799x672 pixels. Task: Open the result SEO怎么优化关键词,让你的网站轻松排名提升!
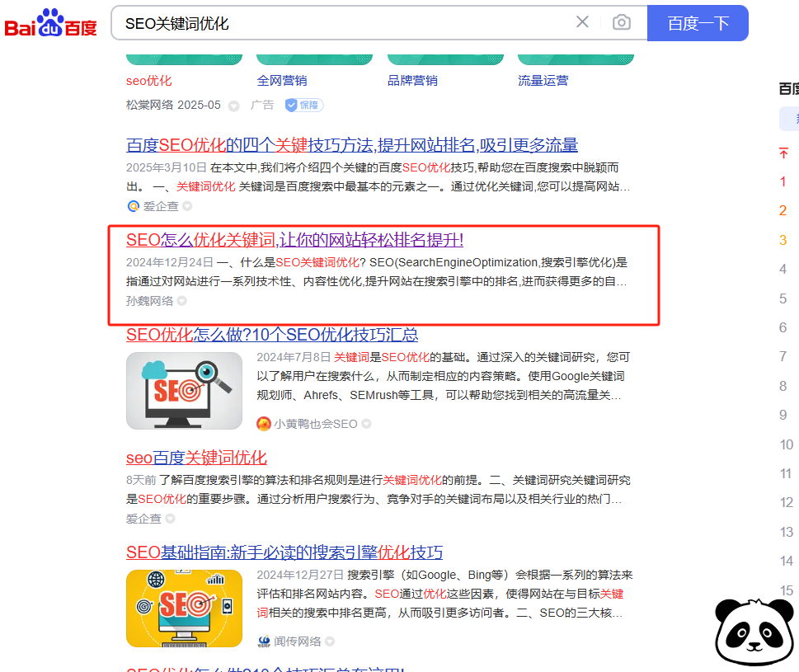[294, 240]
